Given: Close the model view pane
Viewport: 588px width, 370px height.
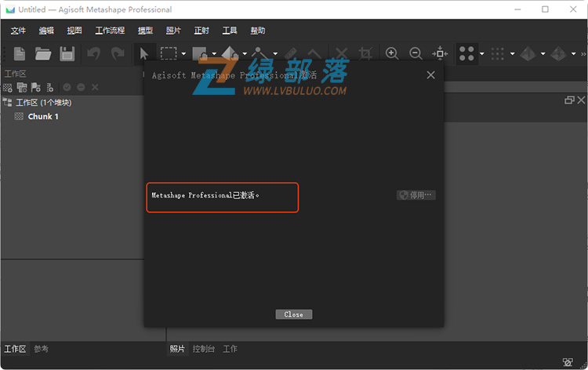Looking at the screenshot, I should click(x=581, y=100).
